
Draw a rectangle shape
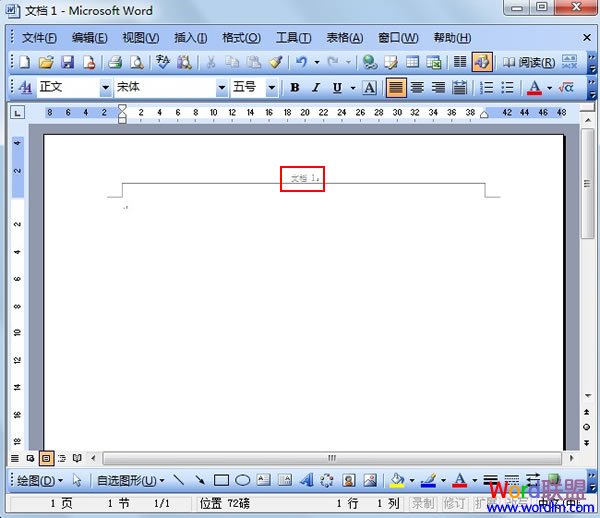pos(221,480)
